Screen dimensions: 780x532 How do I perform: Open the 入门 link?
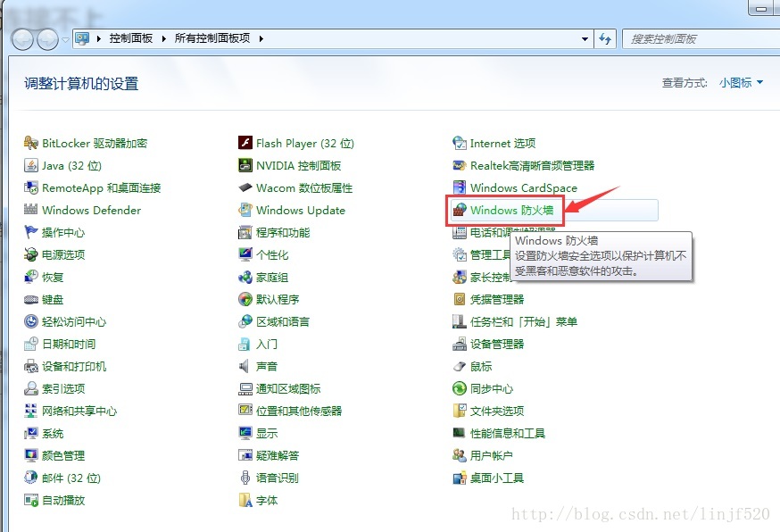(267, 344)
